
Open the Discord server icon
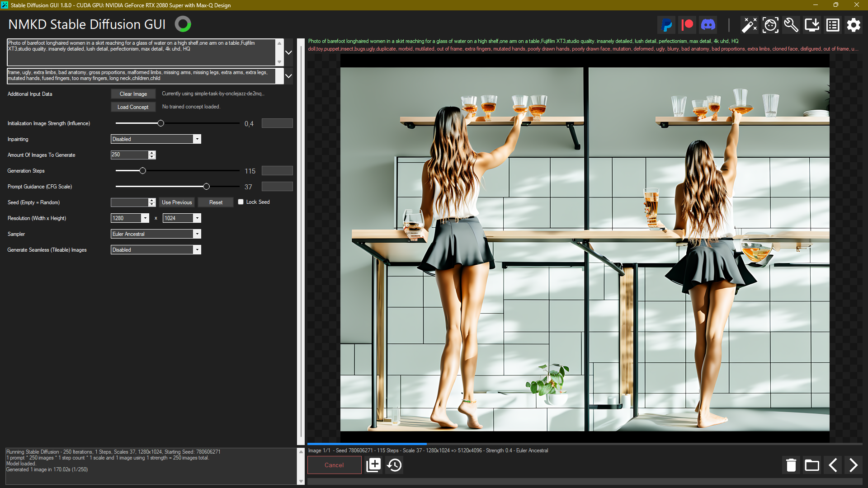pyautogui.click(x=708, y=25)
